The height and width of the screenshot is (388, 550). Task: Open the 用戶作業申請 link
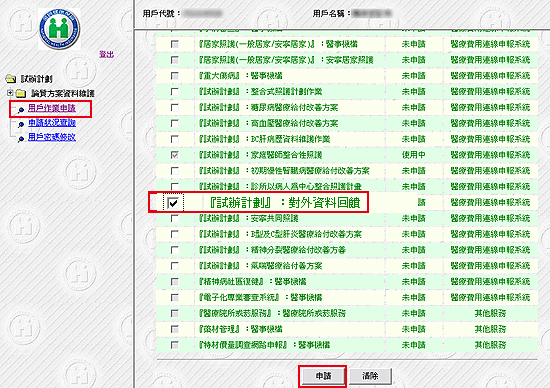[x=52, y=108]
